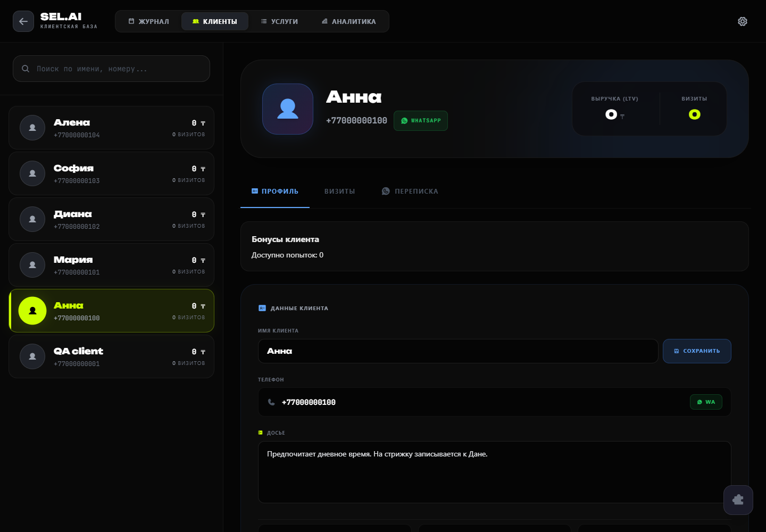766x532 pixels.
Task: Click QA client's avatar icon
Action: [32, 356]
